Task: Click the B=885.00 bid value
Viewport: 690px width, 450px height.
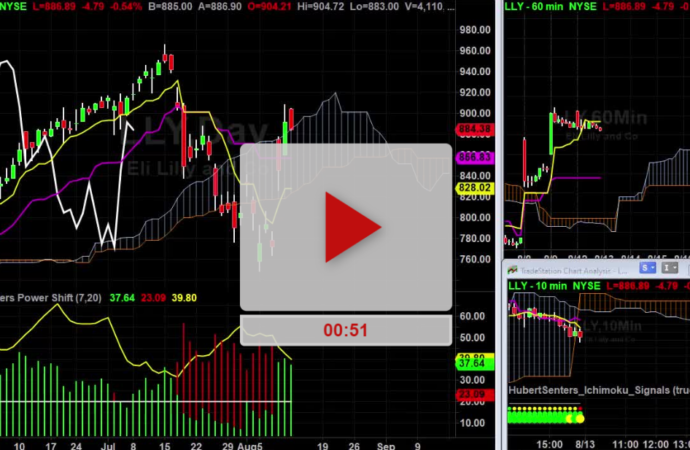Action: (x=170, y=7)
